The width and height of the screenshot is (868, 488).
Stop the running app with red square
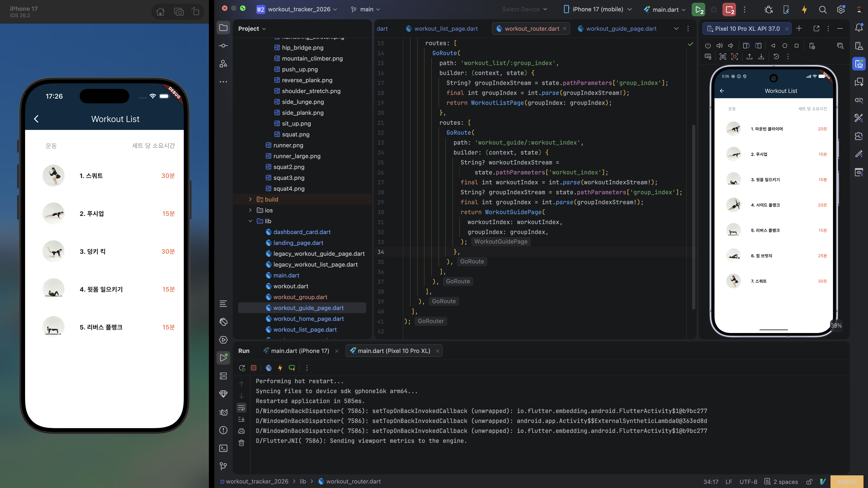[x=254, y=368]
